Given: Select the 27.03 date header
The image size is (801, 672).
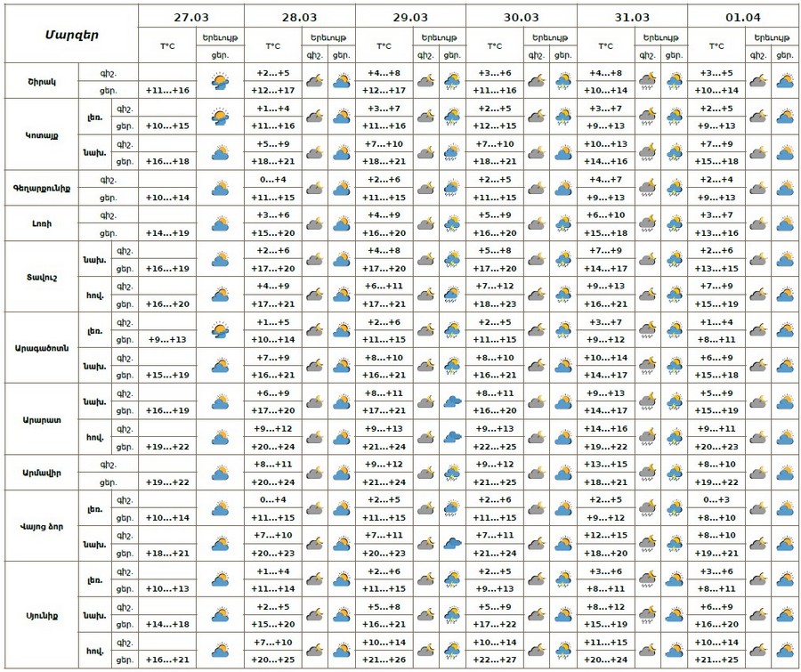Looking at the screenshot, I should 191,18.
